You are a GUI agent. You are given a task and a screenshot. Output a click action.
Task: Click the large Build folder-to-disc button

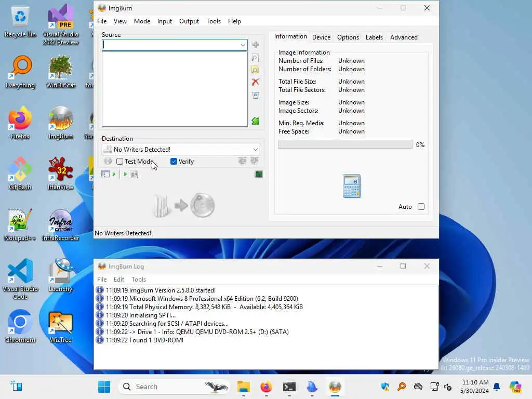(x=184, y=205)
